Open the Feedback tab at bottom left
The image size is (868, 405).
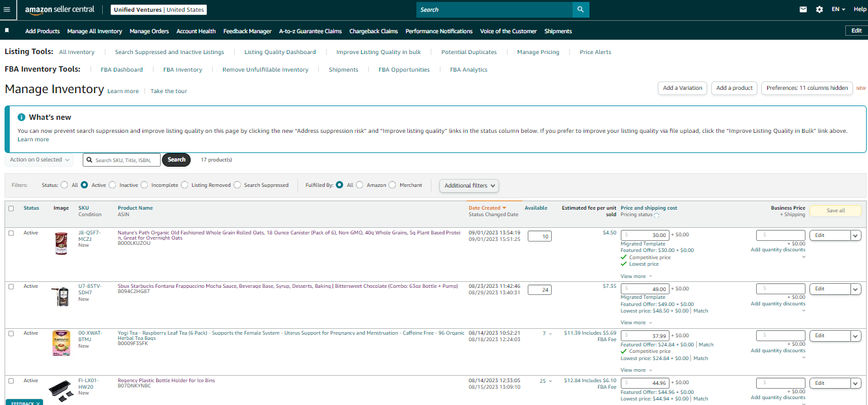tap(24, 402)
